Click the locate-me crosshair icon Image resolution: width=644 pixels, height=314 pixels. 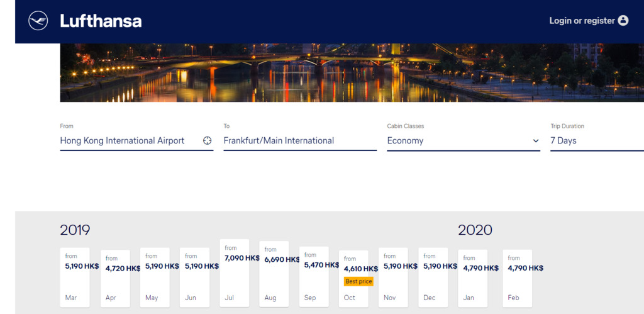(207, 140)
